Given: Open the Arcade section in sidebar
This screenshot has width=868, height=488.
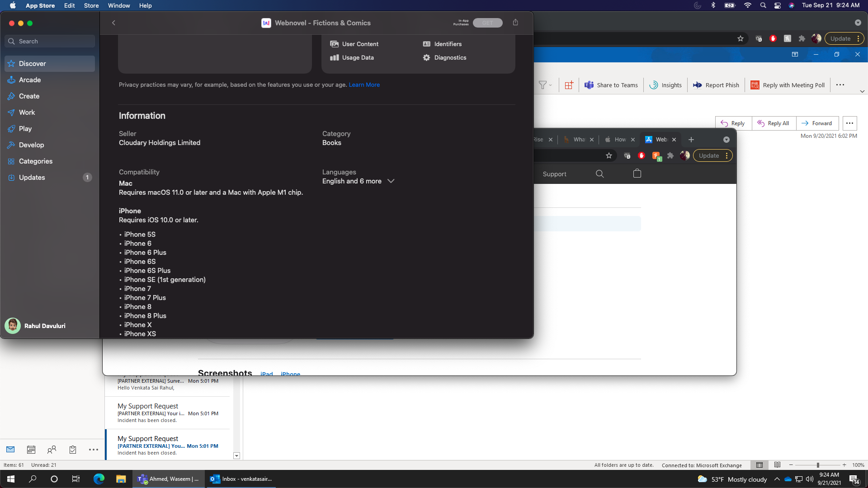Looking at the screenshot, I should click(30, 80).
